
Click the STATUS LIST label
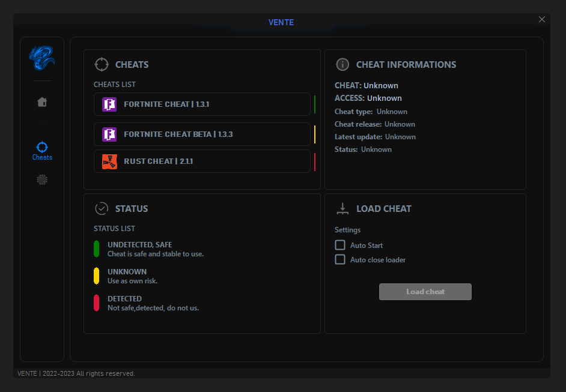pos(114,229)
